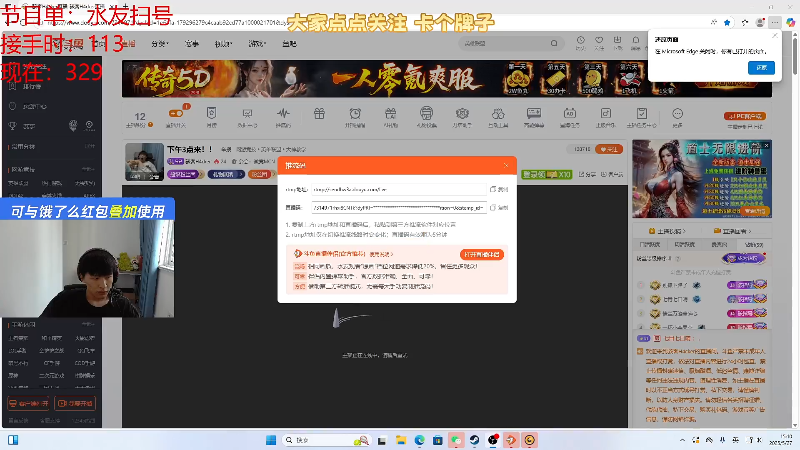Image resolution: width=800 pixels, height=450 pixels.
Task: Click the stream key input field
Action: 398,208
